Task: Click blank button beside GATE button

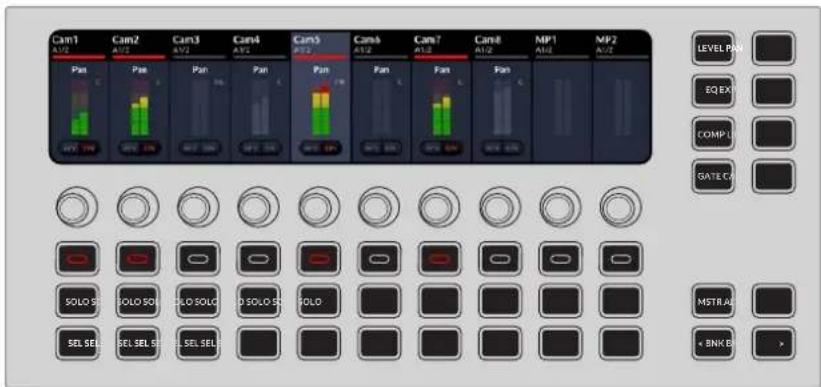Action: click(774, 176)
